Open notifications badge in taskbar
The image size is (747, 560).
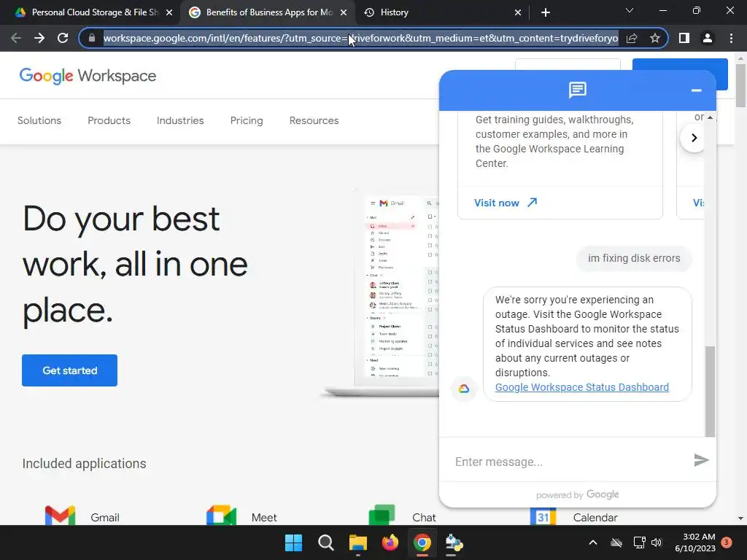click(727, 542)
